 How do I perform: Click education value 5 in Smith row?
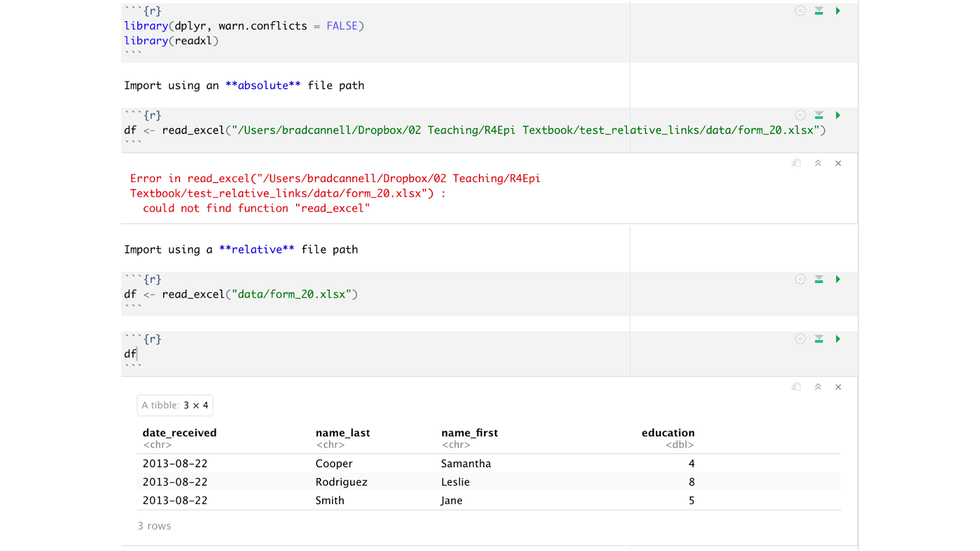click(691, 500)
